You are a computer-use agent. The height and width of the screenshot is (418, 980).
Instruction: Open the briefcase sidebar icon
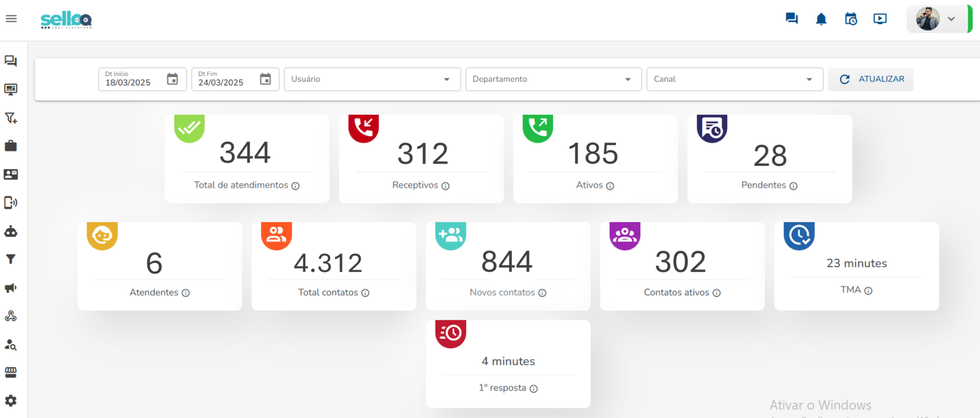tap(11, 146)
